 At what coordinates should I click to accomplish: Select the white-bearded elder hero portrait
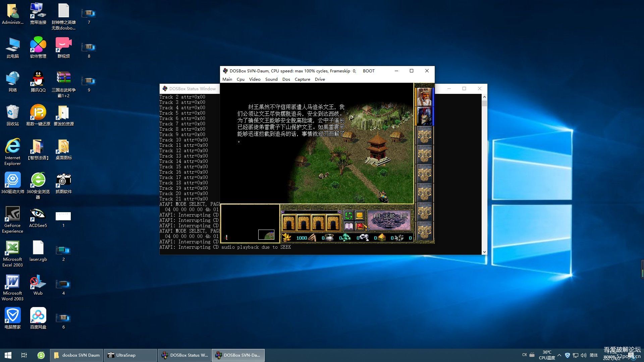pyautogui.click(x=424, y=97)
